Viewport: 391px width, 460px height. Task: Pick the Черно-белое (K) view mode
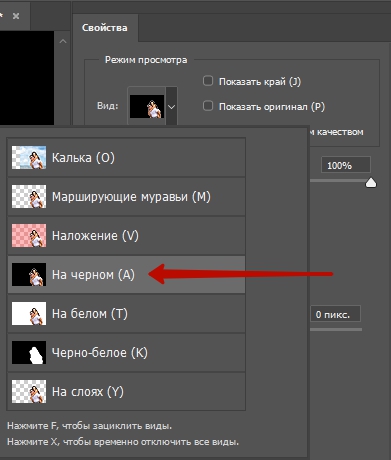[126, 353]
